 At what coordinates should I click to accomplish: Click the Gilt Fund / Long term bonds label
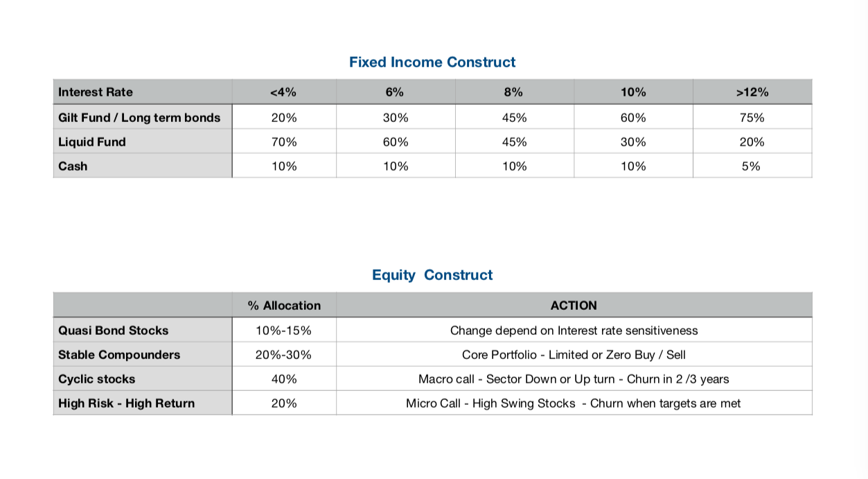139,118
